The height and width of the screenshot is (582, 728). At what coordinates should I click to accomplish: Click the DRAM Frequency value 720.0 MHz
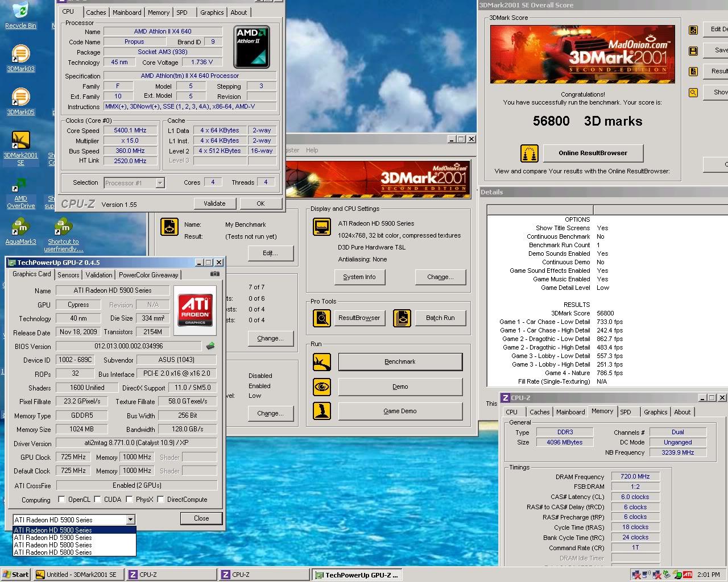(635, 476)
